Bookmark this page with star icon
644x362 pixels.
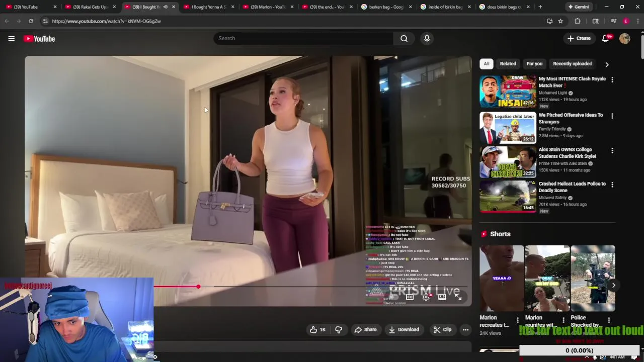(x=560, y=21)
